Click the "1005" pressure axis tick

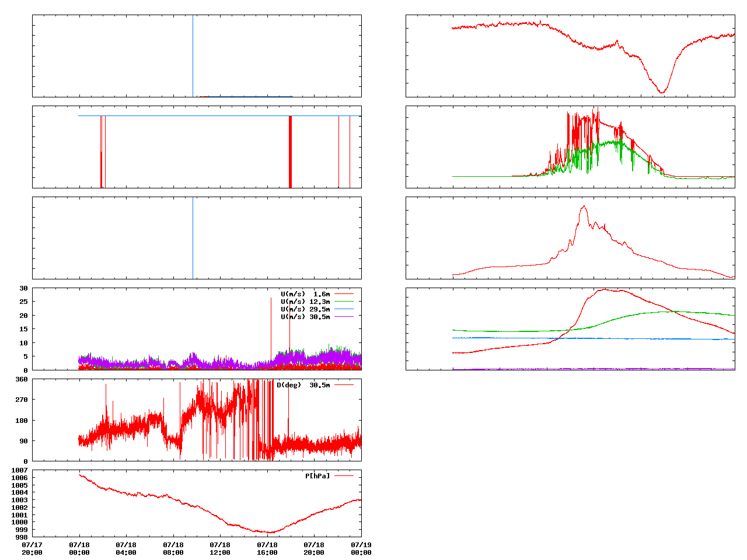19,485
